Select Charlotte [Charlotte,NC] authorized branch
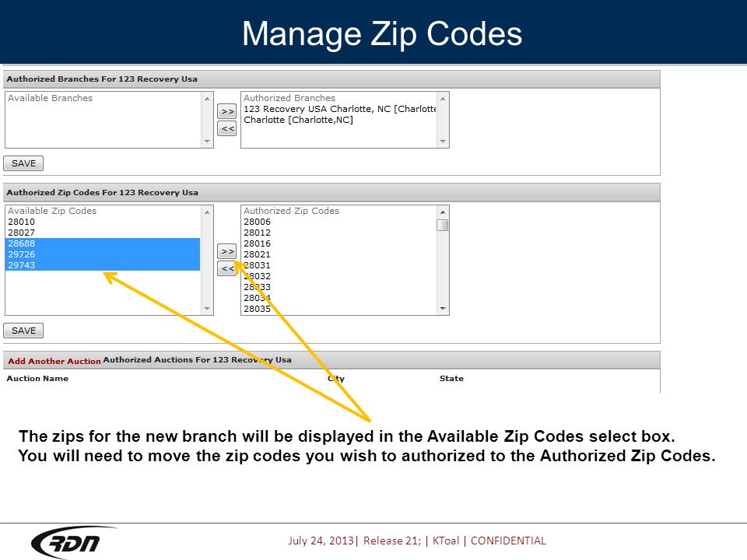This screenshot has width=747, height=560. click(338, 120)
